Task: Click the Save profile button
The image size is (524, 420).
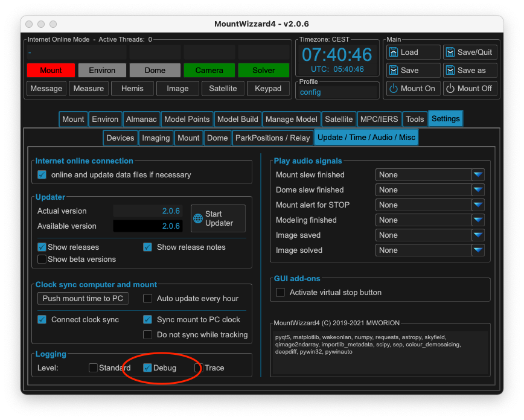Action: tap(413, 70)
